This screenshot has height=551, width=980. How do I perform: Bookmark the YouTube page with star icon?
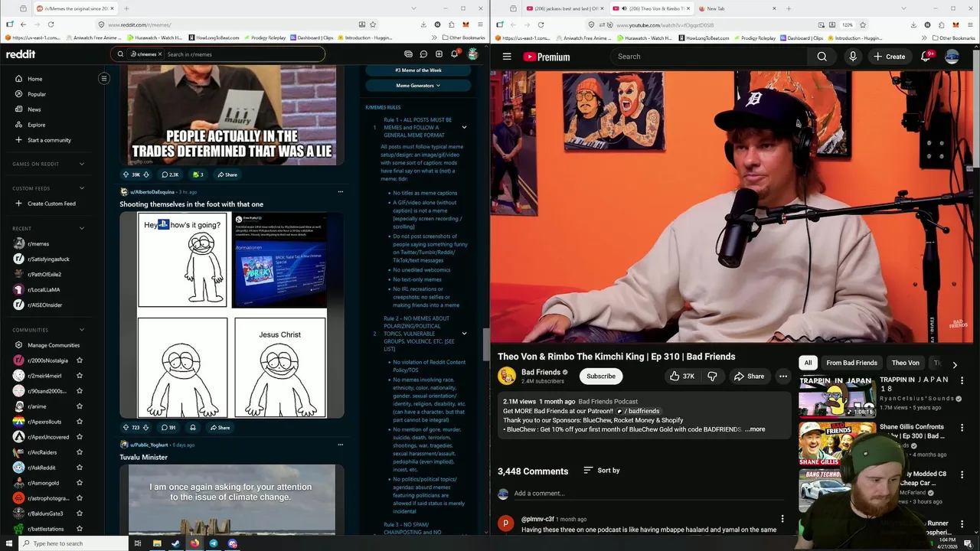[863, 24]
